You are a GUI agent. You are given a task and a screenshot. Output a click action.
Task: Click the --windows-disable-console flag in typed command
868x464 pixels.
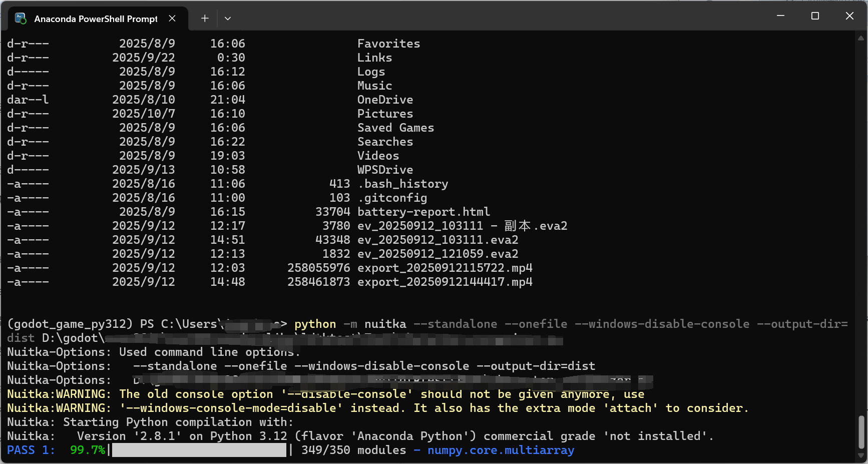click(x=662, y=324)
